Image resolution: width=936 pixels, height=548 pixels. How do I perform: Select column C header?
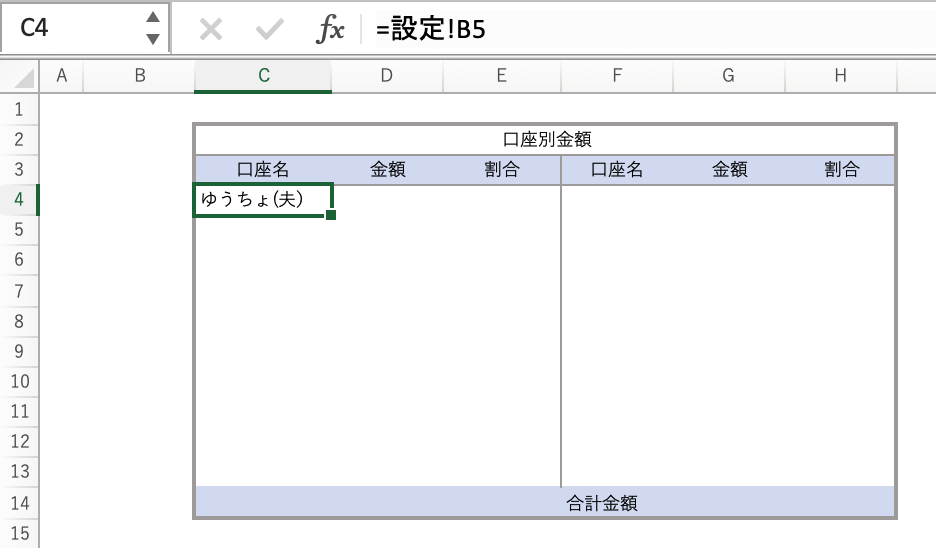point(263,76)
